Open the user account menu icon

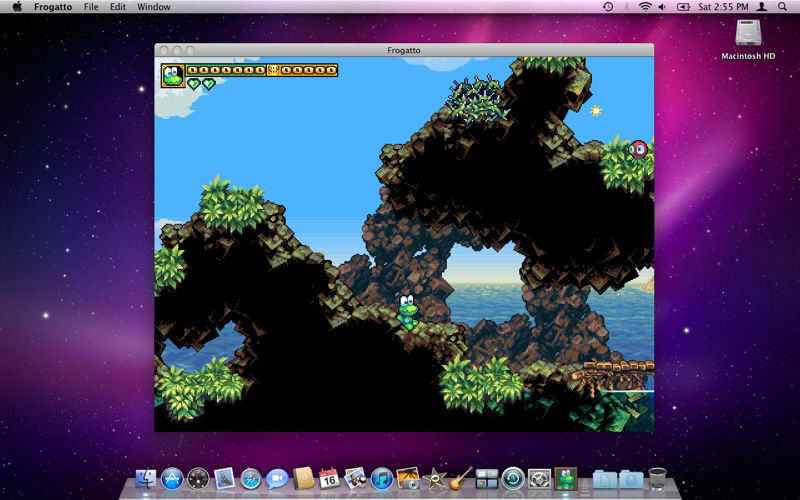click(x=762, y=7)
